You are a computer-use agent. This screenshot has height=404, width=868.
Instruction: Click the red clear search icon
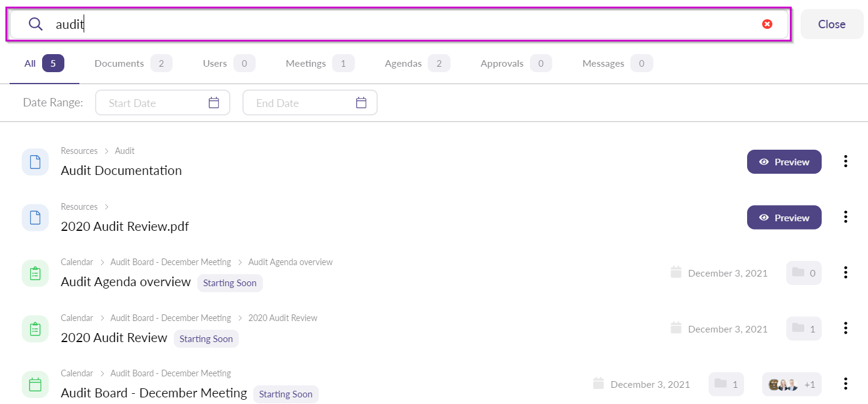[767, 24]
